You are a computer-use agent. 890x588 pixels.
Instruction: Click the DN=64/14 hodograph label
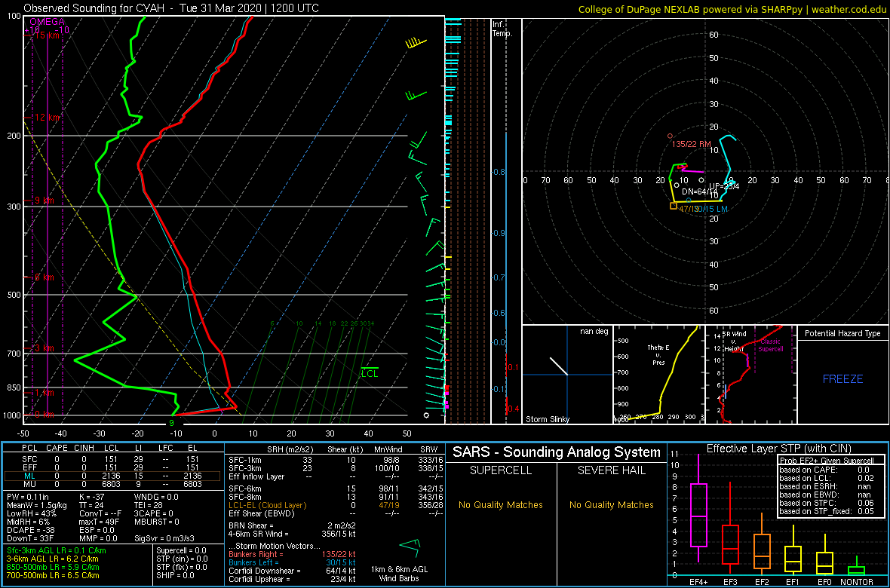(699, 192)
